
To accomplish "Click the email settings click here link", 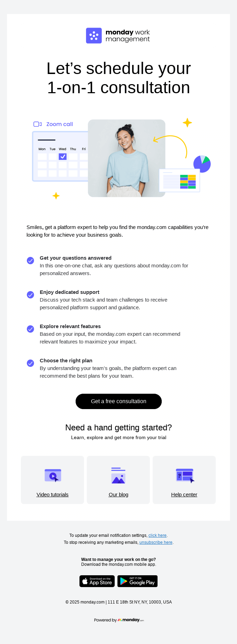I will (157, 535).
